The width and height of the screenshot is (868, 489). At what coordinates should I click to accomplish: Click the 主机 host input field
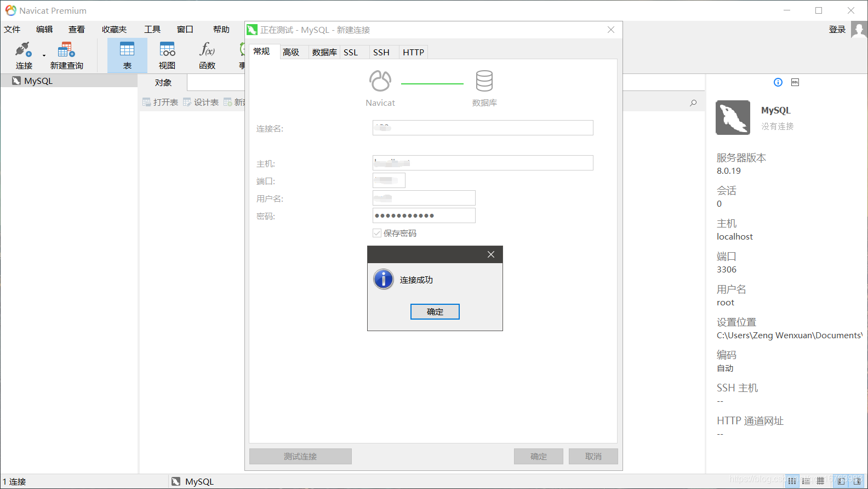pyautogui.click(x=483, y=163)
